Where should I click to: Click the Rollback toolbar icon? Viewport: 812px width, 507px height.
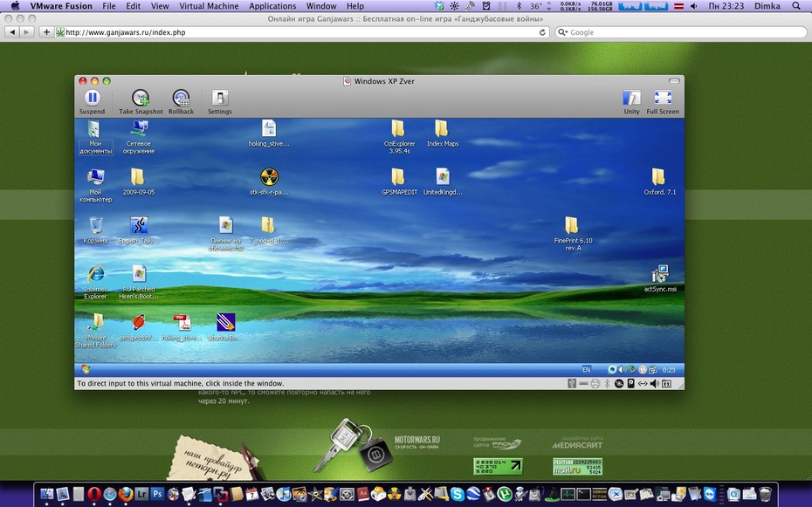pyautogui.click(x=181, y=101)
